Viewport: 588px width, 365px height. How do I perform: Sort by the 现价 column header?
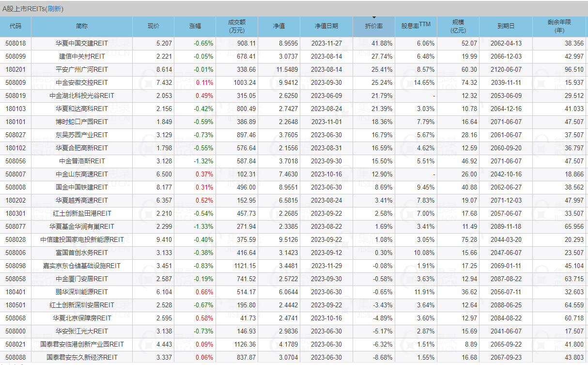(x=154, y=26)
